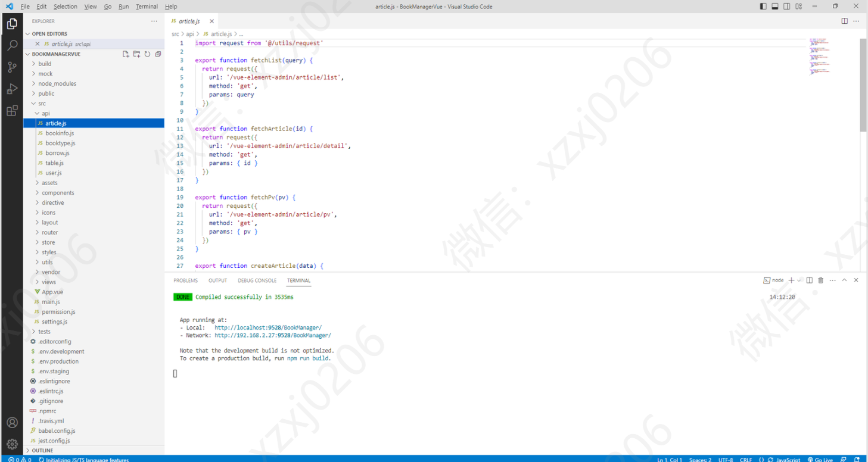Select the node terminal instance

774,280
